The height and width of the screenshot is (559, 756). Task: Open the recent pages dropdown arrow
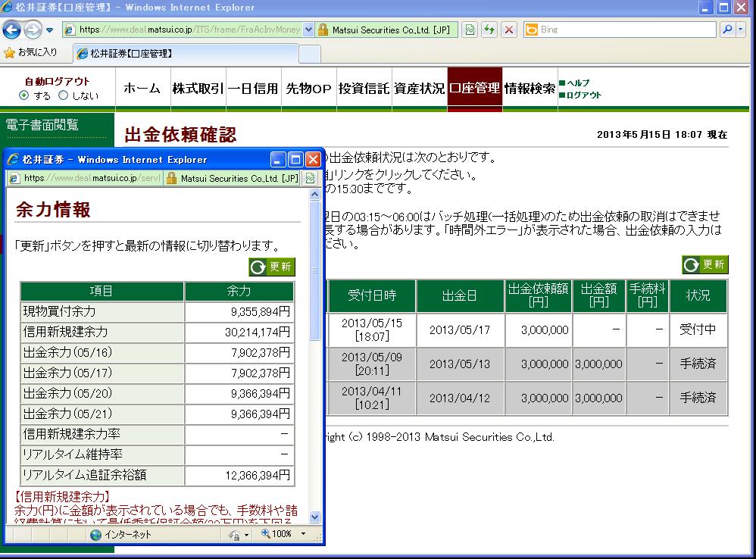pyautogui.click(x=50, y=30)
